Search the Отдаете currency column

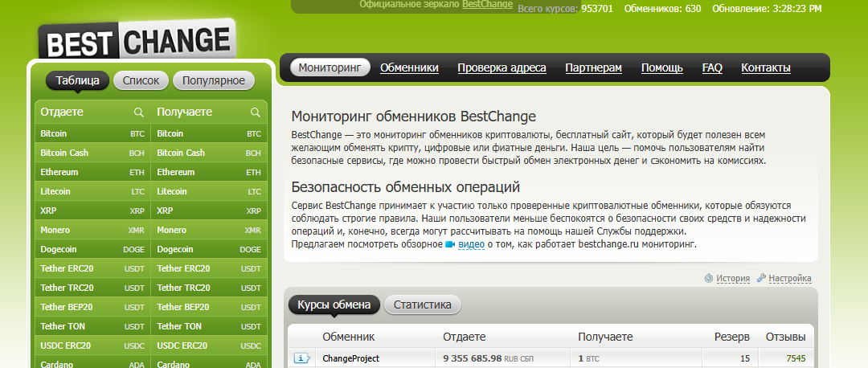point(139,112)
